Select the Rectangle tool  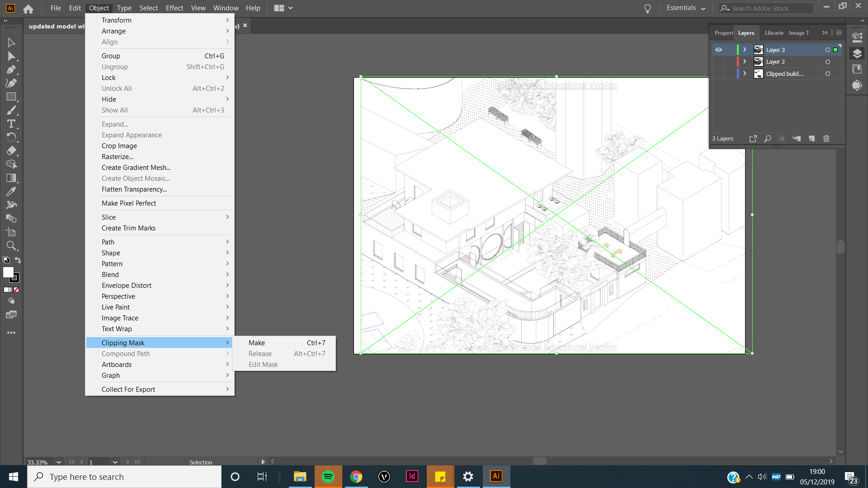[x=11, y=96]
